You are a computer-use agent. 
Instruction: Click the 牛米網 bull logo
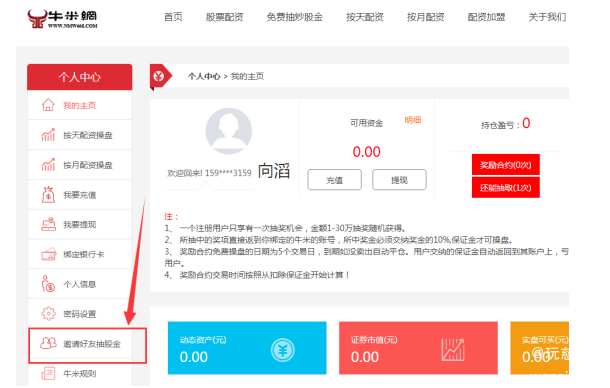point(63,18)
